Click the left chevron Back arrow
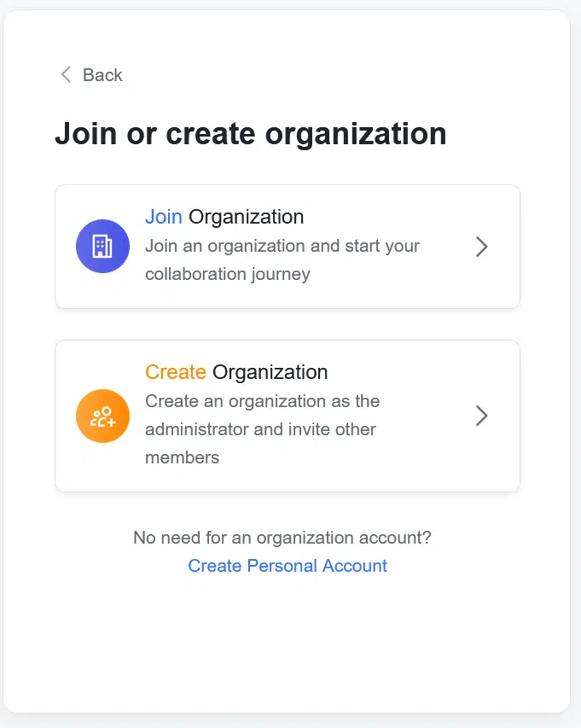 66,75
